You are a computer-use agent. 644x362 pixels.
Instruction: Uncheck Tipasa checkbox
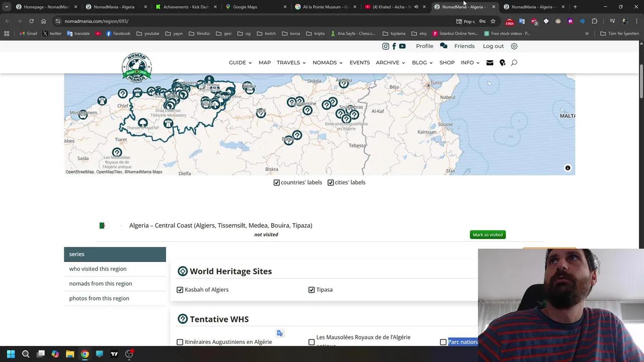tap(311, 290)
